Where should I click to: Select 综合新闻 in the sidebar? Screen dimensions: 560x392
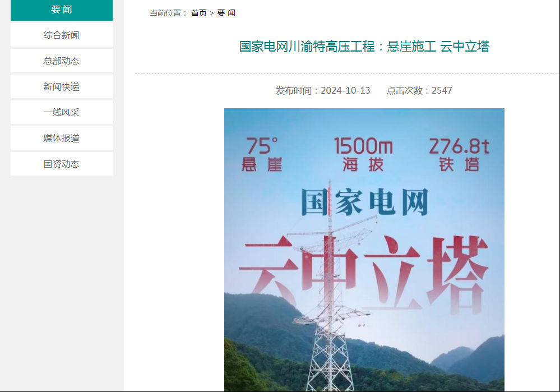(62, 35)
